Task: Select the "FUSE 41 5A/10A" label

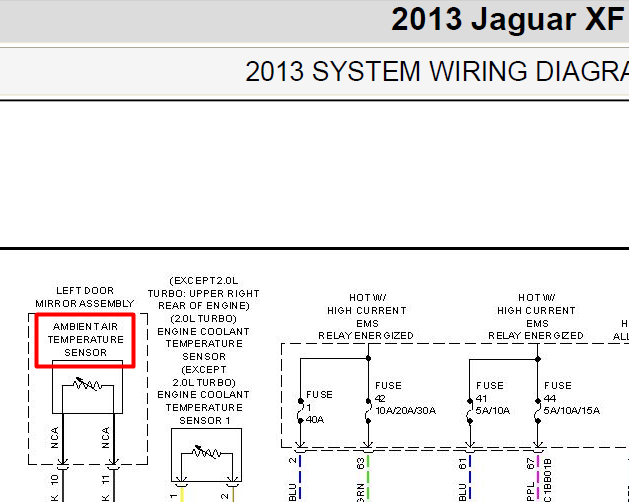Action: click(x=493, y=398)
